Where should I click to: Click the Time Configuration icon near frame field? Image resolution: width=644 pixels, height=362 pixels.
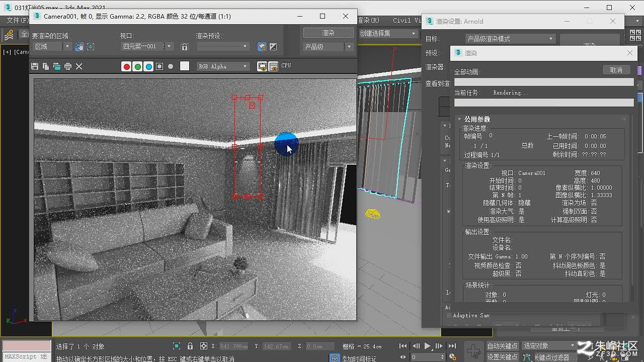[x=453, y=357]
